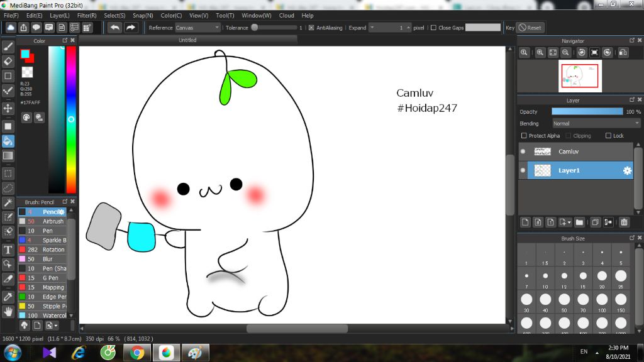The height and width of the screenshot is (362, 644).
Task: Expand add-layer options dropdown arrow
Action: (x=569, y=222)
